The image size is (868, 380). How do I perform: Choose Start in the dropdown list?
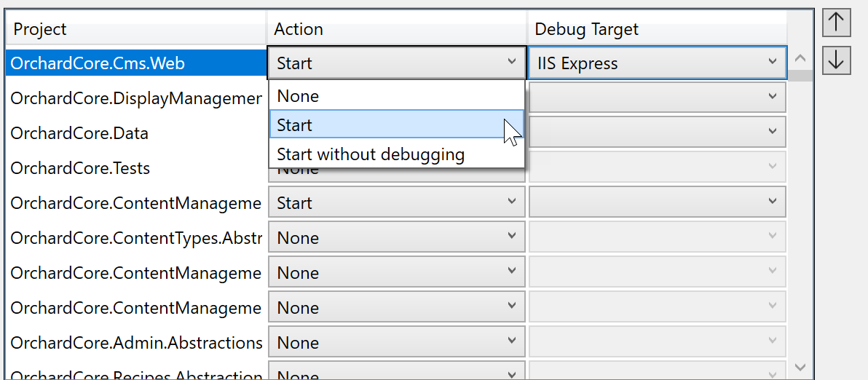[396, 124]
